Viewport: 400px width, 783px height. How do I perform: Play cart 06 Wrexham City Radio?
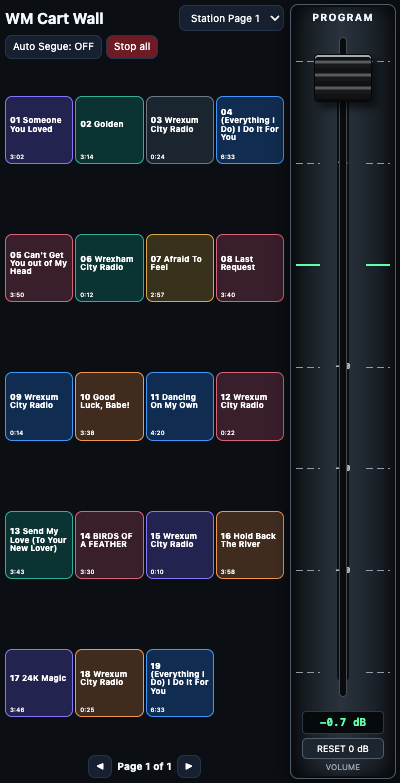point(109,268)
